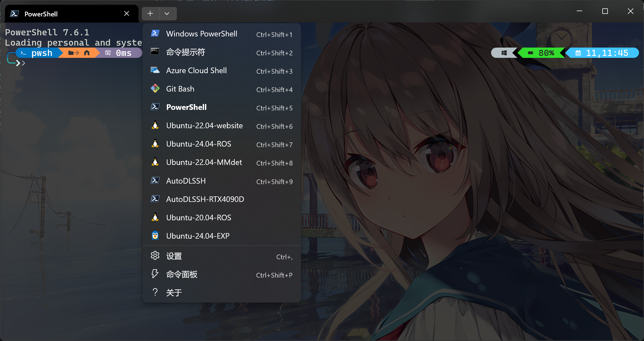
Task: Open 设置 settings entry
Action: 222,256
